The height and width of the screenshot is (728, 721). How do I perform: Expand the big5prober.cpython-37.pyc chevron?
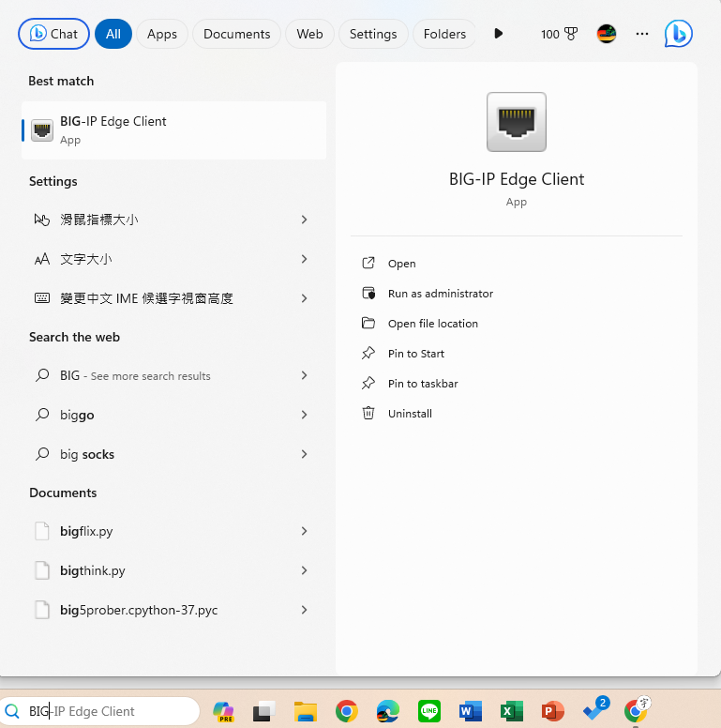304,610
